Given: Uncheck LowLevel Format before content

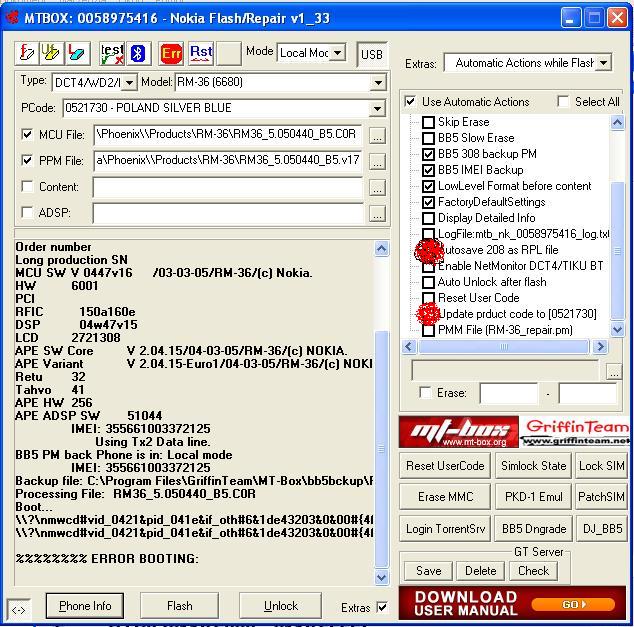Looking at the screenshot, I should [x=428, y=186].
